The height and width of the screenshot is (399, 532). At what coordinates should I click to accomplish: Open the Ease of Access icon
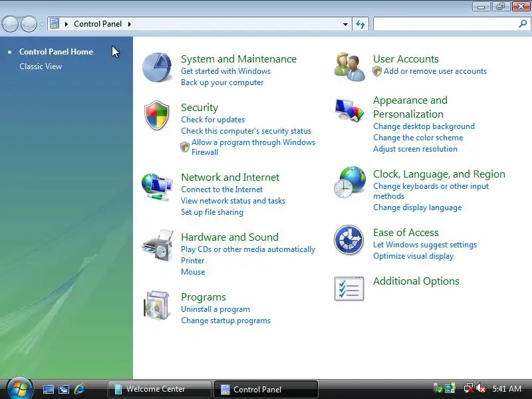pos(348,240)
